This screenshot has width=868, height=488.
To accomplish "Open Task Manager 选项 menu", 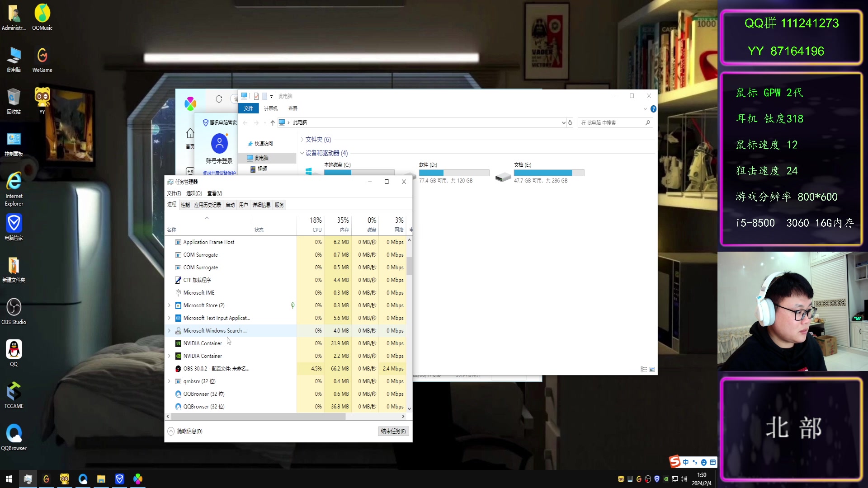I will coord(194,193).
